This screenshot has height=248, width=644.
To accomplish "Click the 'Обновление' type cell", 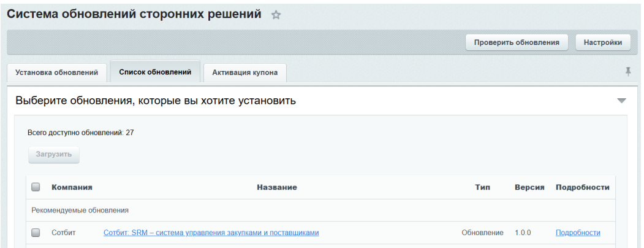I will click(483, 233).
